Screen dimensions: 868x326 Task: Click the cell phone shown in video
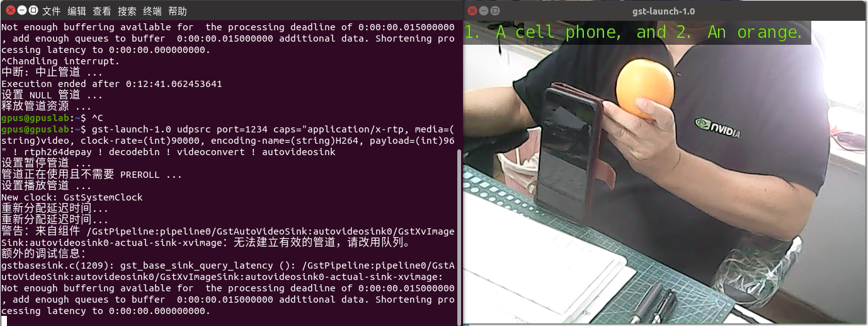[570, 142]
